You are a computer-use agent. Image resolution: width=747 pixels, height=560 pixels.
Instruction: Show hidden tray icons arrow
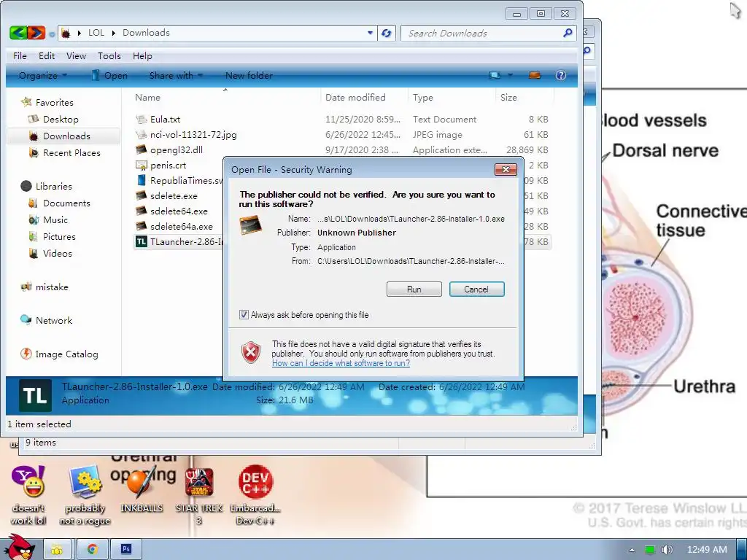[x=632, y=550]
